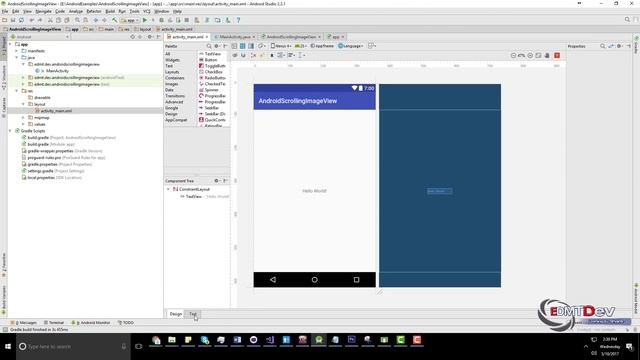Switch to the MainActivity.java tab
640x360 pixels.
click(x=235, y=37)
